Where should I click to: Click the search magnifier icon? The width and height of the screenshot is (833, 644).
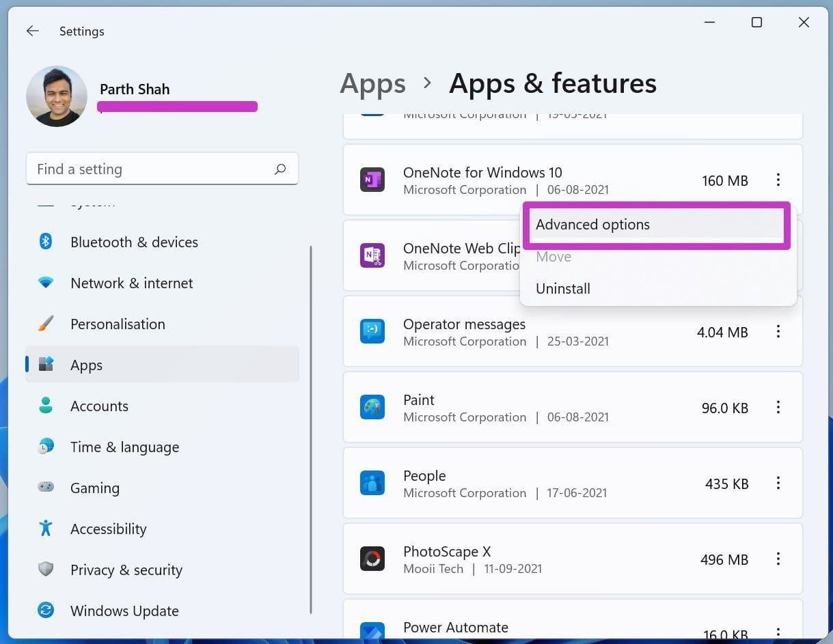280,169
